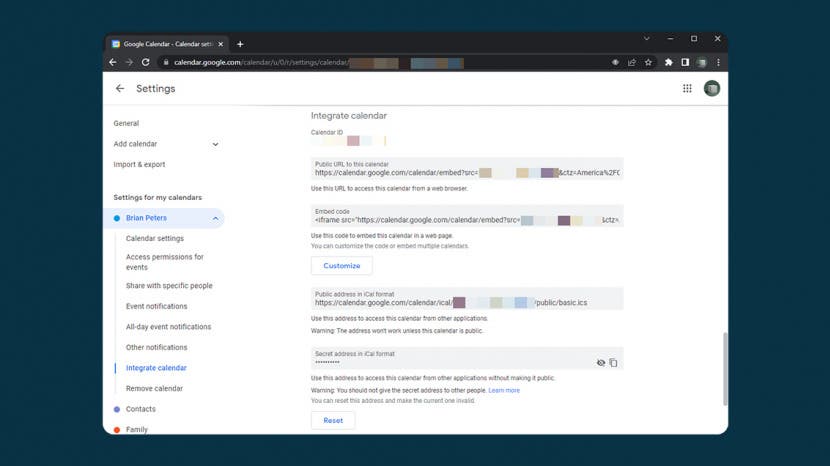The image size is (830, 466).
Task: Toggle the browser side panel icon
Action: 685,62
